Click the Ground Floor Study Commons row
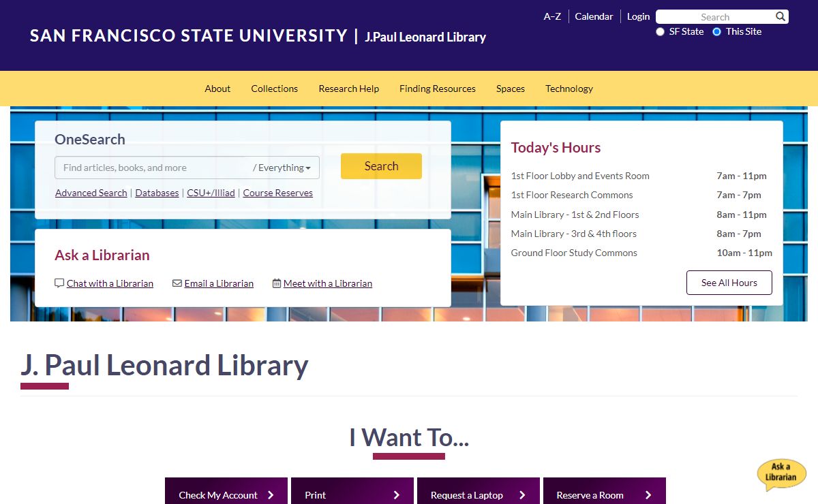Viewport: 818px width, 504px height. coord(641,253)
